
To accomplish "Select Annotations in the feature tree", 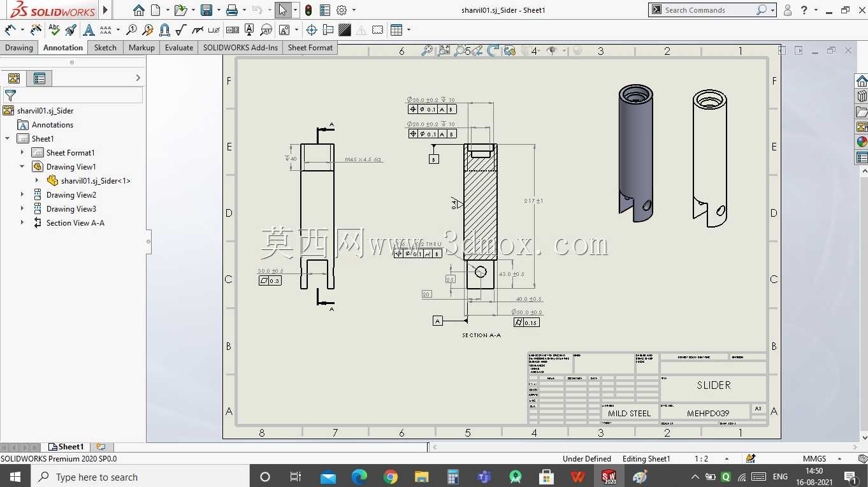I will tap(52, 125).
